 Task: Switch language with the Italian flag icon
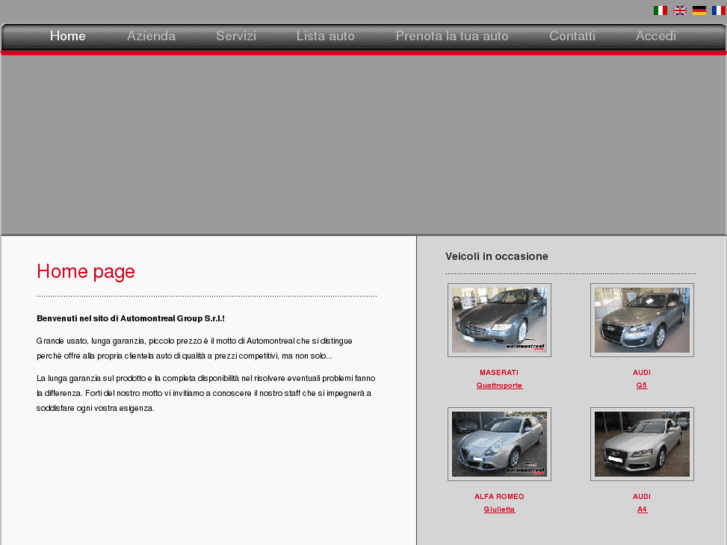[660, 10]
